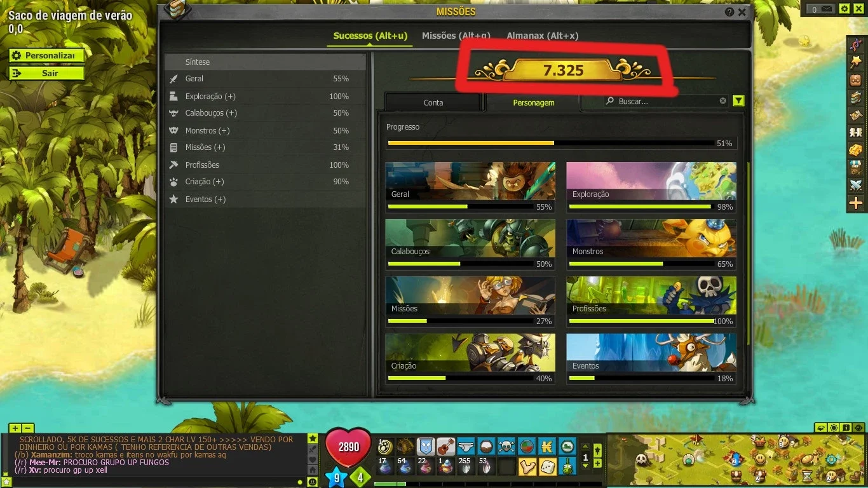
Task: Toggle the minimap sun-shaped button
Action: pos(833,428)
